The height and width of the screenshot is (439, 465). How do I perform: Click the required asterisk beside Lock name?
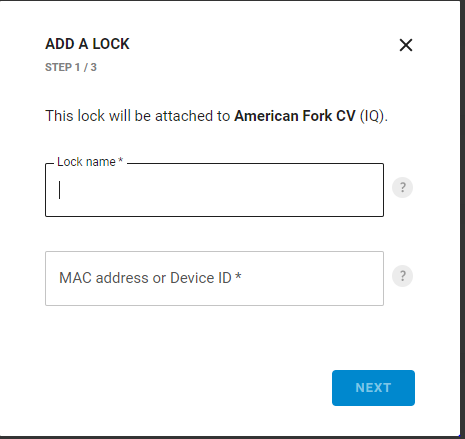121,160
